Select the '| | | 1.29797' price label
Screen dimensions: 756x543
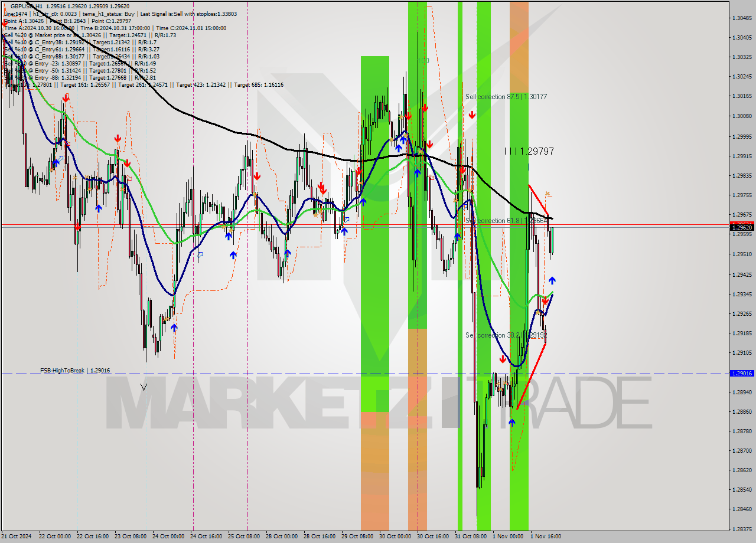pos(529,151)
